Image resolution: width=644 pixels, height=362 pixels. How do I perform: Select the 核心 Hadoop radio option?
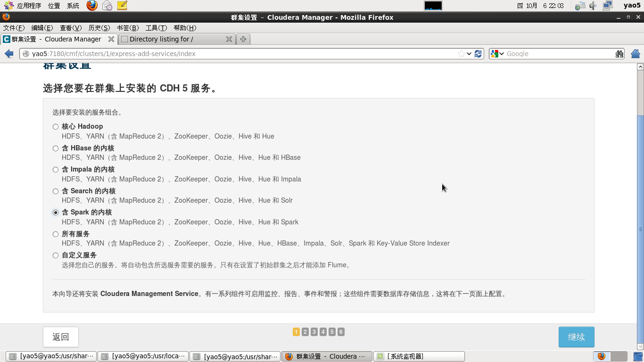click(56, 127)
